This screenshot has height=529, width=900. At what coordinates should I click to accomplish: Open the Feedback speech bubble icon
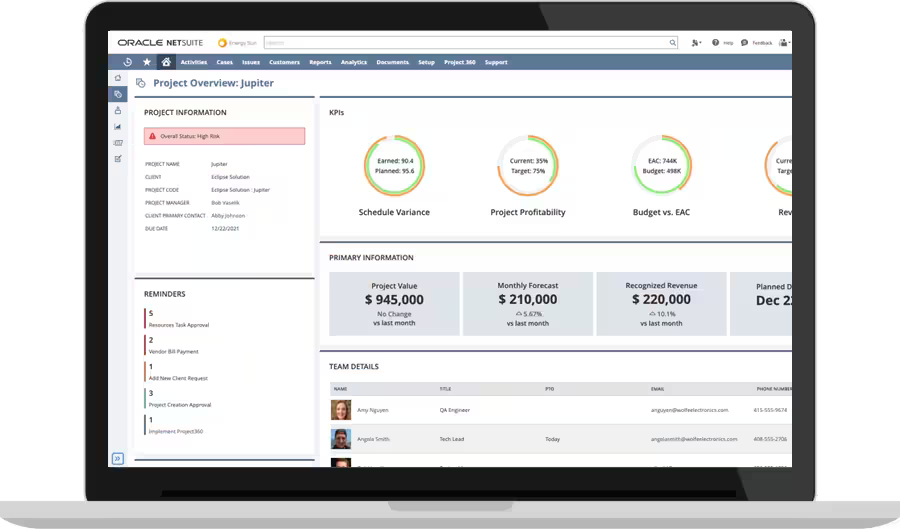click(745, 43)
